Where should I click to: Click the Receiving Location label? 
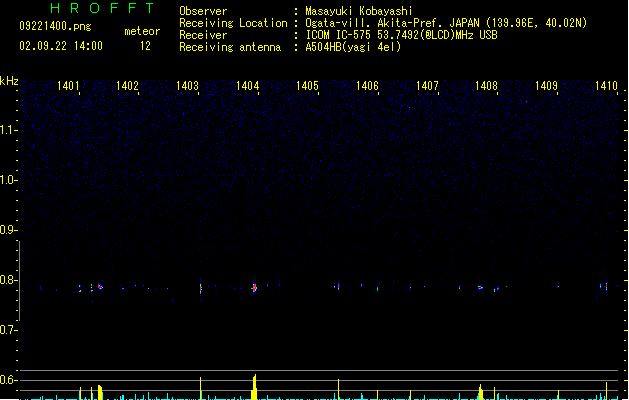click(233, 23)
